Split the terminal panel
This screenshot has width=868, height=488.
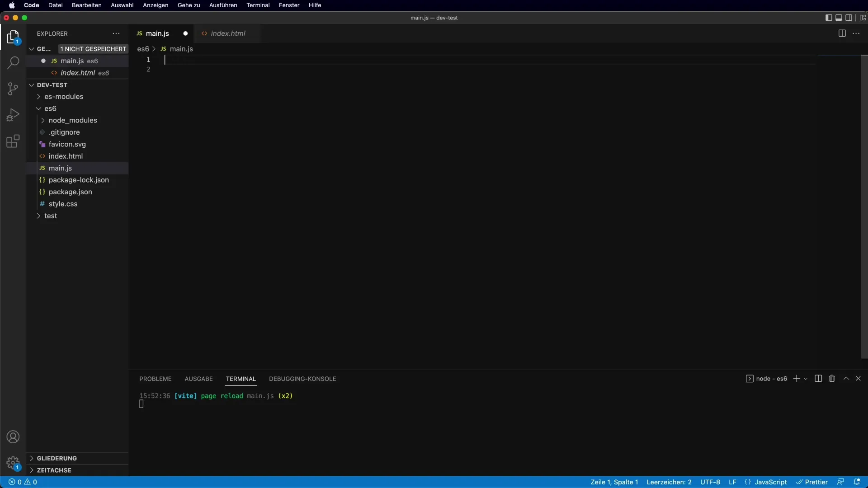point(818,379)
